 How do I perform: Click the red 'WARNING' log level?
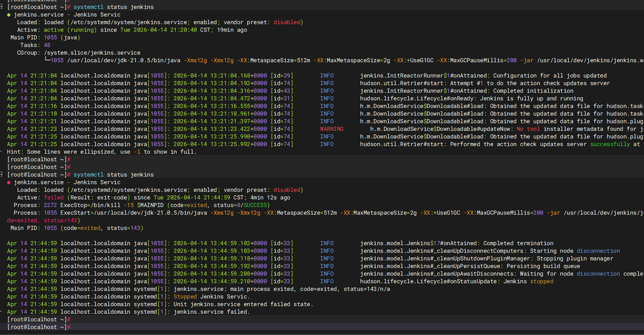coord(332,129)
